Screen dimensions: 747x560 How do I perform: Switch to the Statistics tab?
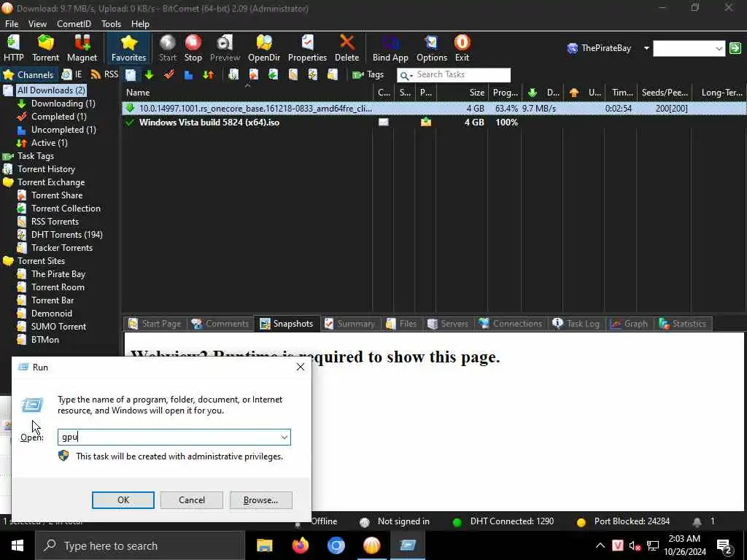click(x=682, y=324)
